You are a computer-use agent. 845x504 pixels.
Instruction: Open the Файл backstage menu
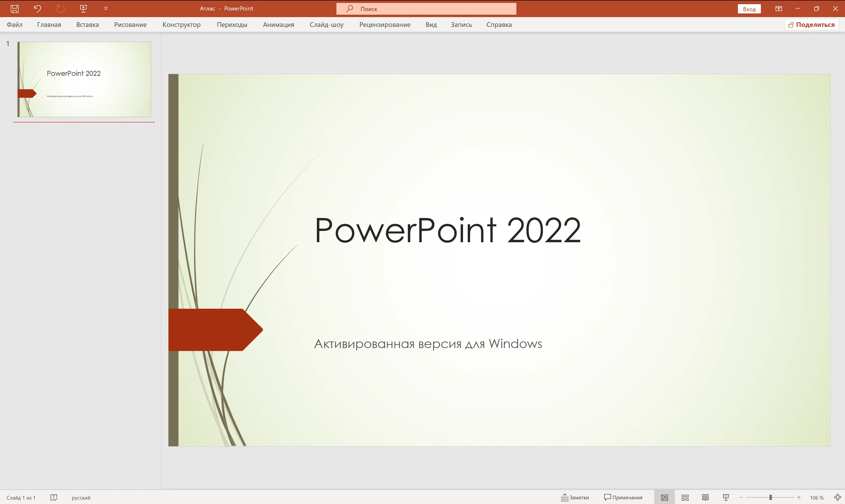[15, 24]
